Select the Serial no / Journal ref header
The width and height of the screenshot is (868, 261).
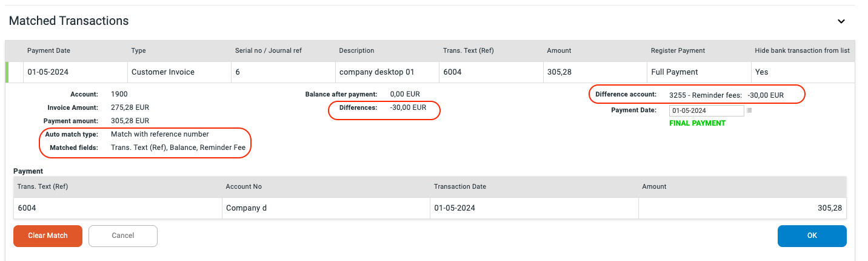coord(268,50)
